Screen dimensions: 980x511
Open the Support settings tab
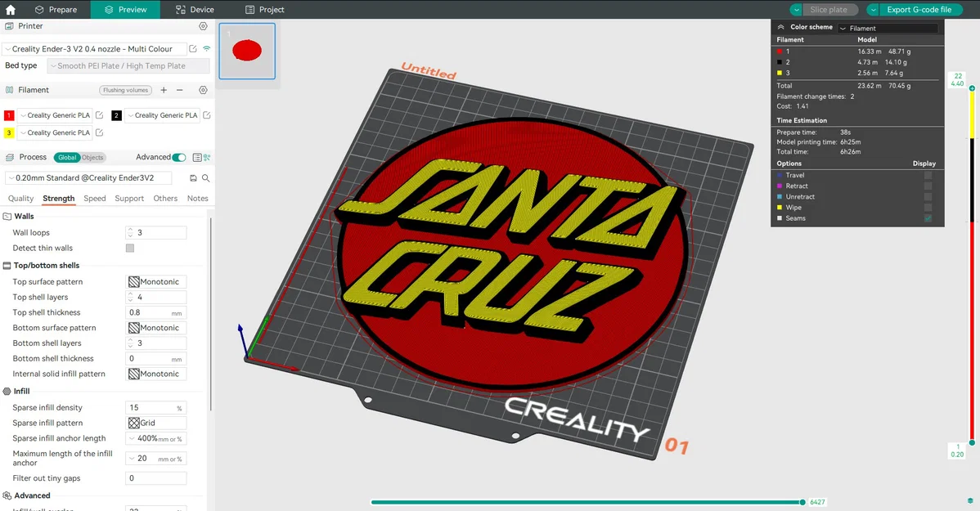click(129, 198)
